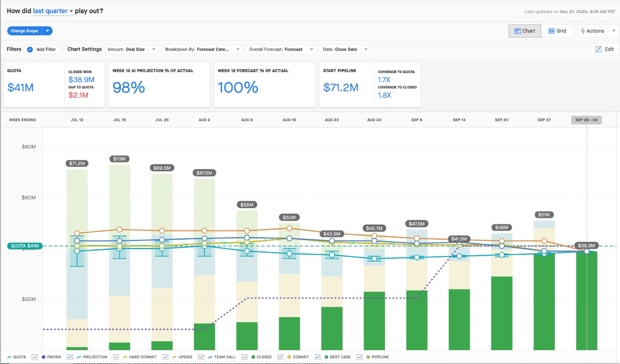Click the Change Scope button
The image size is (620, 364).
point(25,31)
